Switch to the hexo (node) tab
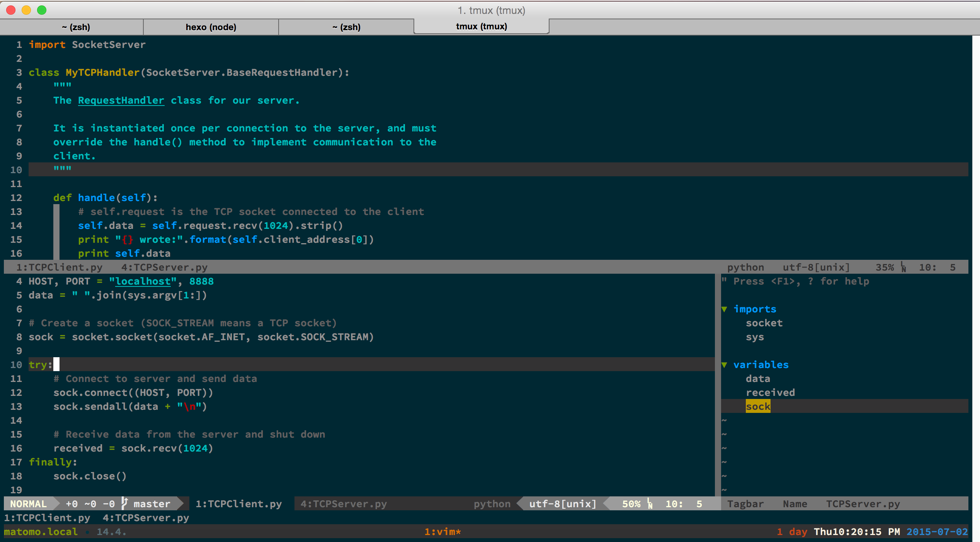The image size is (980, 542). (211, 27)
